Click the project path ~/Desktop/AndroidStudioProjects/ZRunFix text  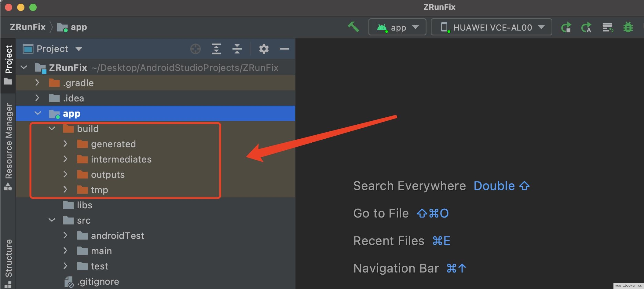point(185,68)
